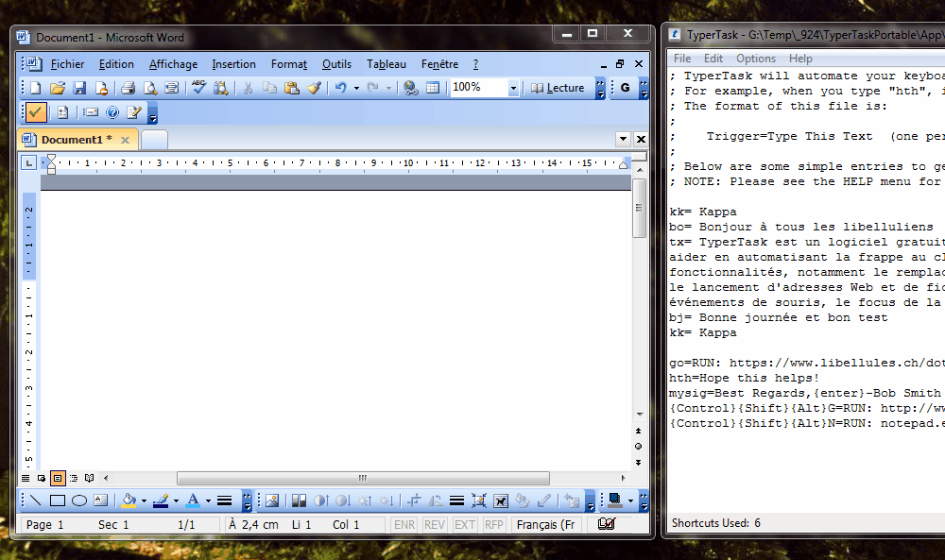This screenshot has height=560, width=945.
Task: Click the Français language indicator in status bar
Action: pos(545,524)
